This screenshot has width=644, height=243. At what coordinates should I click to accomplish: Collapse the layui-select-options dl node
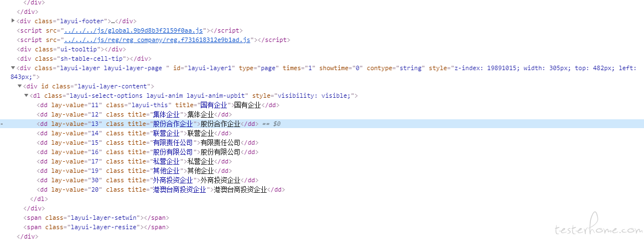click(x=27, y=96)
